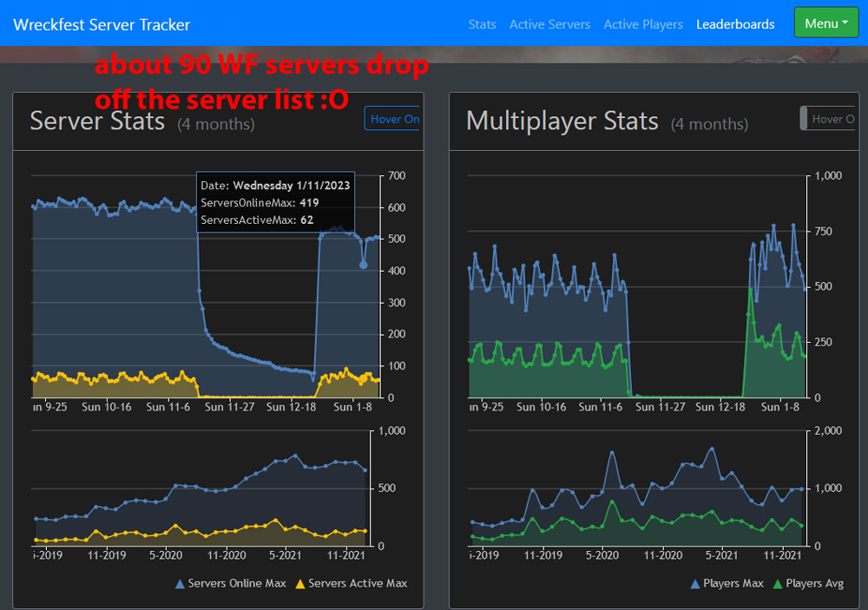
Task: Click the green Players Avg triangle icon
Action: (778, 584)
